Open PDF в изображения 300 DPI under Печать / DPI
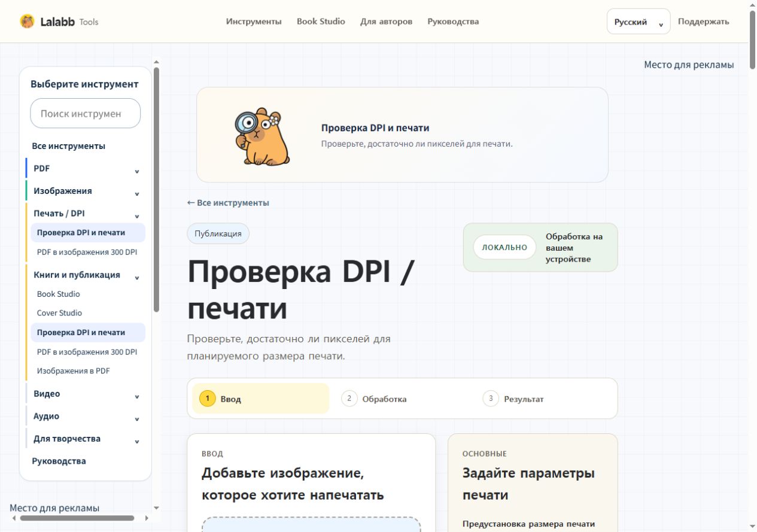757x532 pixels. click(x=88, y=252)
